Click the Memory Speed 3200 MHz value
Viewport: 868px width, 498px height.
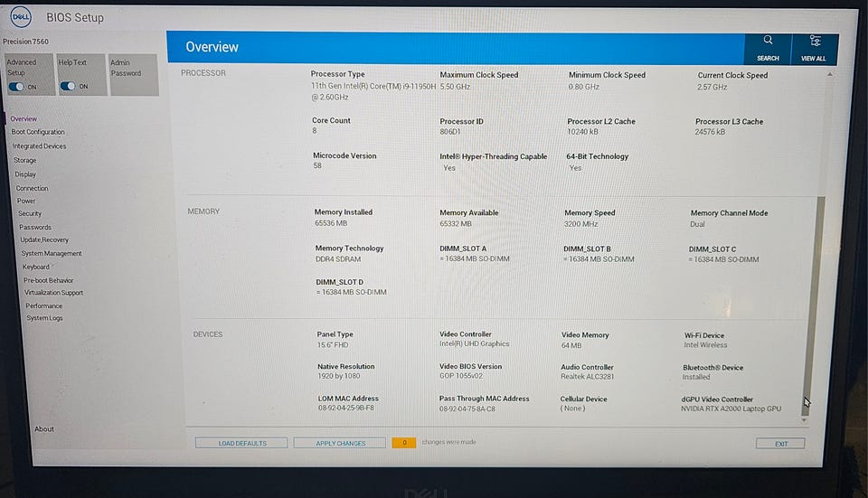[580, 223]
